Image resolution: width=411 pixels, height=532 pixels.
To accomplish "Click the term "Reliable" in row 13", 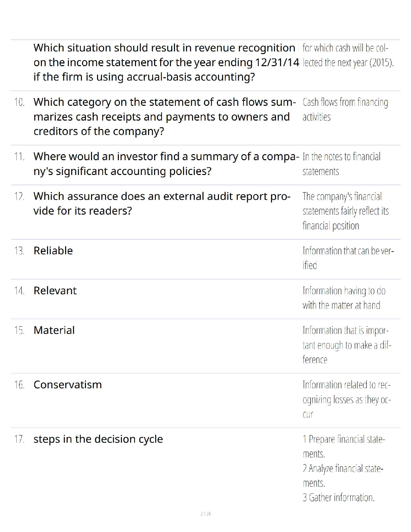I will [53, 251].
